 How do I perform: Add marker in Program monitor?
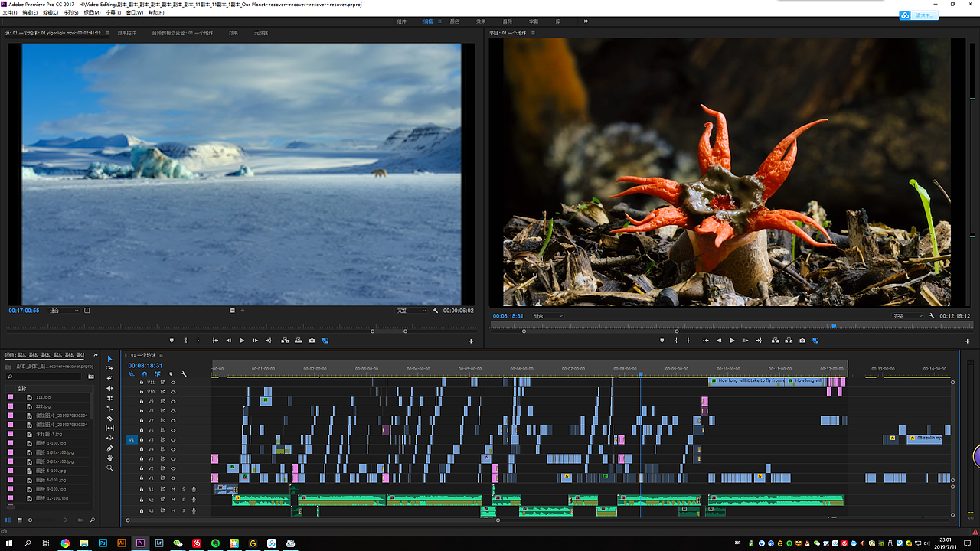[x=662, y=341]
